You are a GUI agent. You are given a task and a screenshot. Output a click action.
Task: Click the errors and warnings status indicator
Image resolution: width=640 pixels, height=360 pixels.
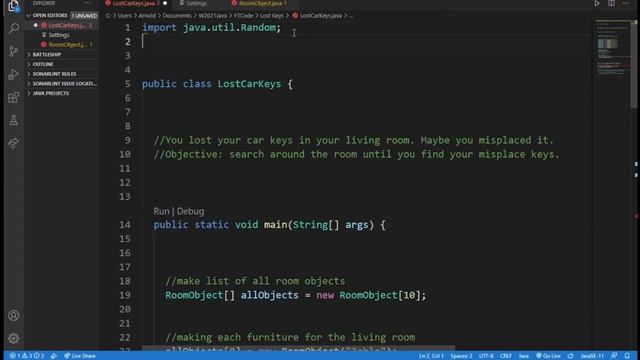click(27, 356)
